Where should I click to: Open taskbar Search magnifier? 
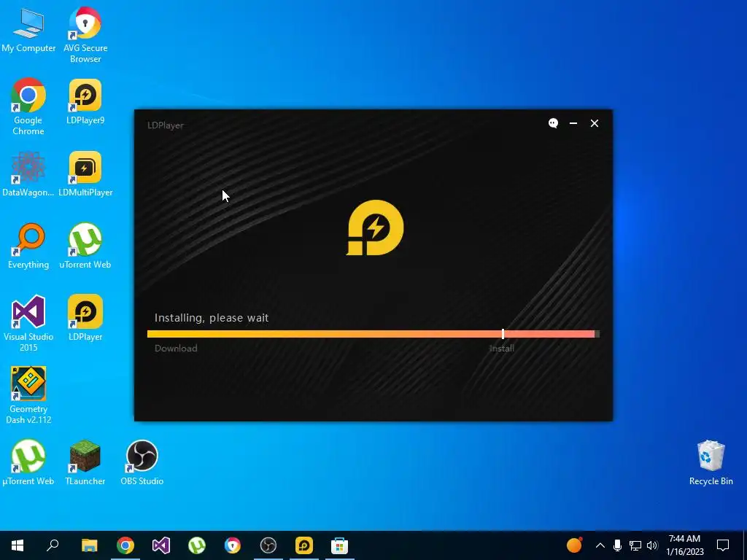(x=53, y=545)
